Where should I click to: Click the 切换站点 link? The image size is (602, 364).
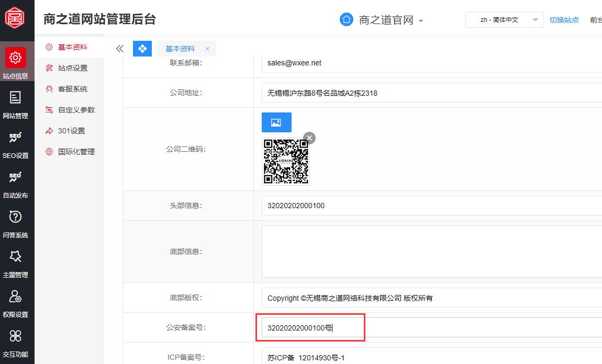tap(564, 19)
